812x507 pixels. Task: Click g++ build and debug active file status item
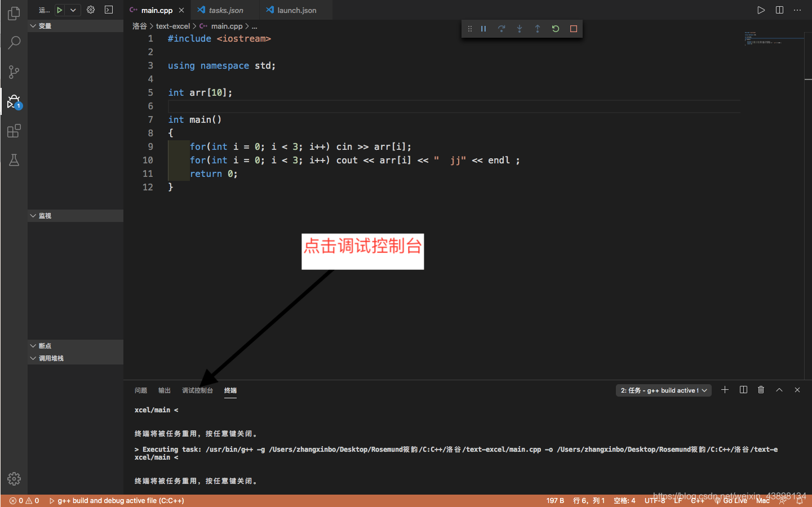click(x=117, y=501)
